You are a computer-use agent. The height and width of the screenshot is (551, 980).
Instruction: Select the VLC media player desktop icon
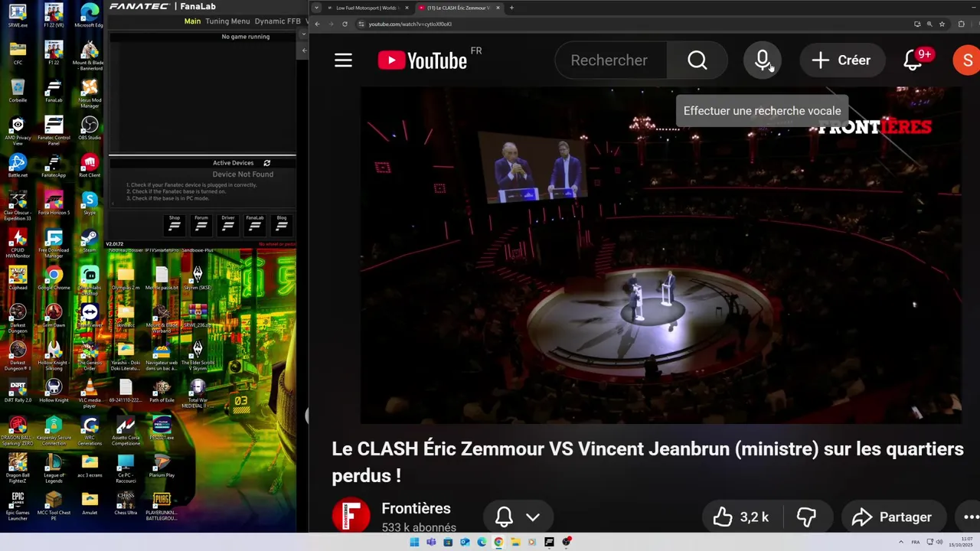coord(90,393)
